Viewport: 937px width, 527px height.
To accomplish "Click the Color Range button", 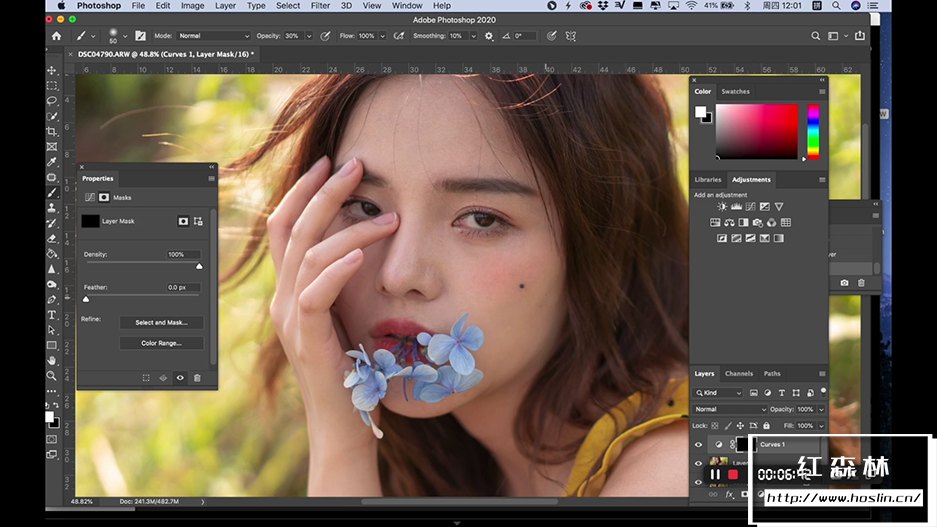I will coord(161,343).
